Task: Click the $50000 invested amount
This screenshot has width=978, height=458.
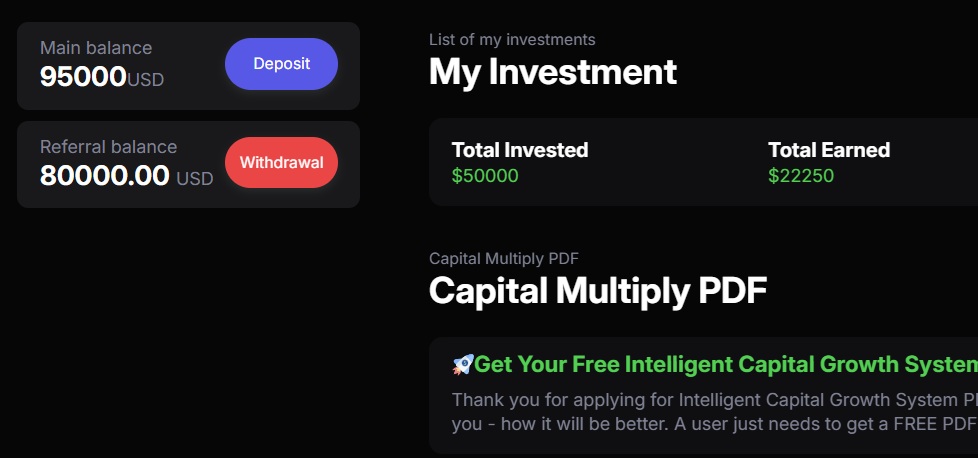Action: [485, 176]
